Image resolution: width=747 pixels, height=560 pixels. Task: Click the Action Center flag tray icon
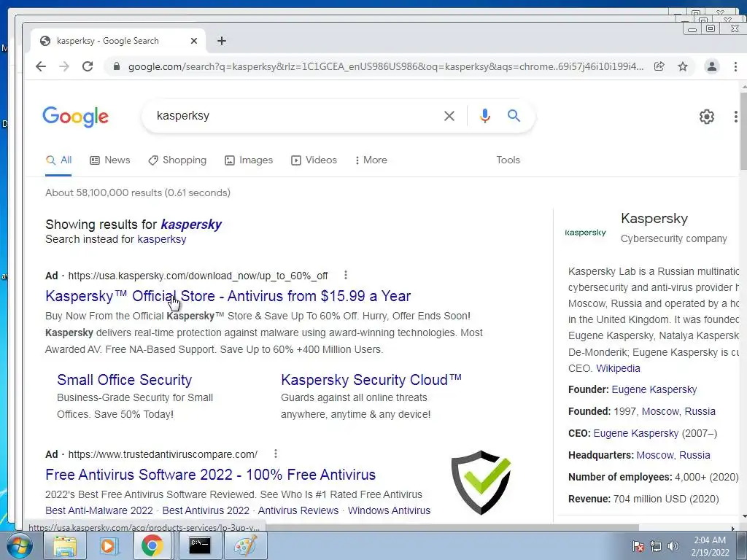coord(638,546)
